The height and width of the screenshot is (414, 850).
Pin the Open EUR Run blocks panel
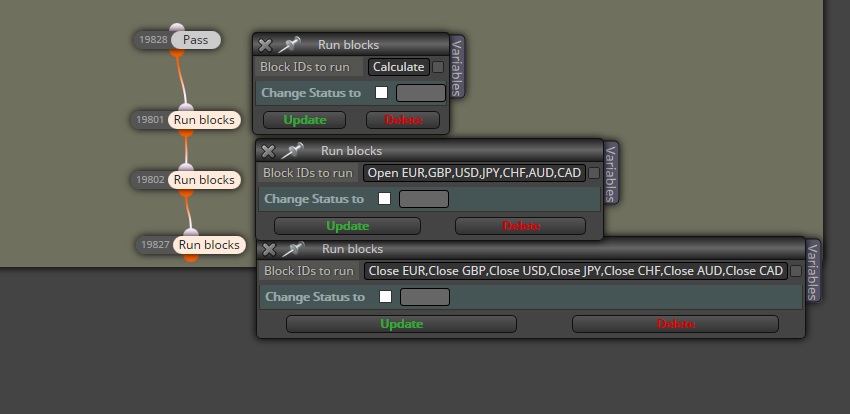coord(292,151)
